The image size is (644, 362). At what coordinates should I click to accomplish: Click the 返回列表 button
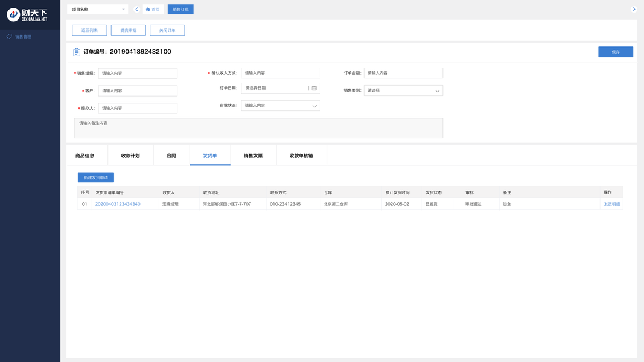tap(89, 30)
